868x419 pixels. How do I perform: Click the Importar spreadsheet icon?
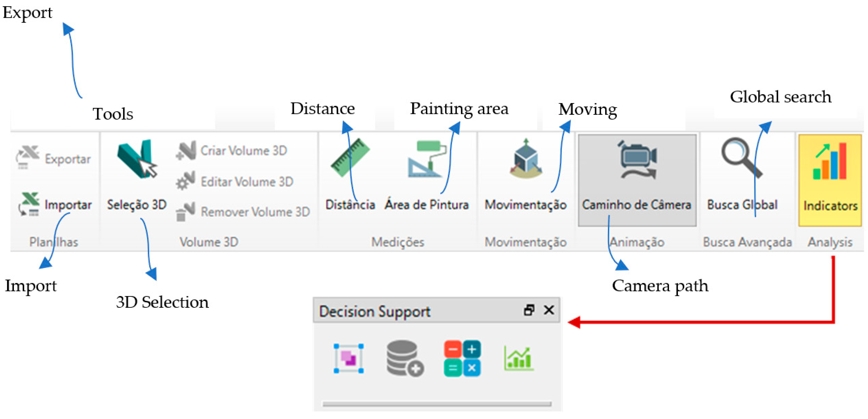point(29,203)
